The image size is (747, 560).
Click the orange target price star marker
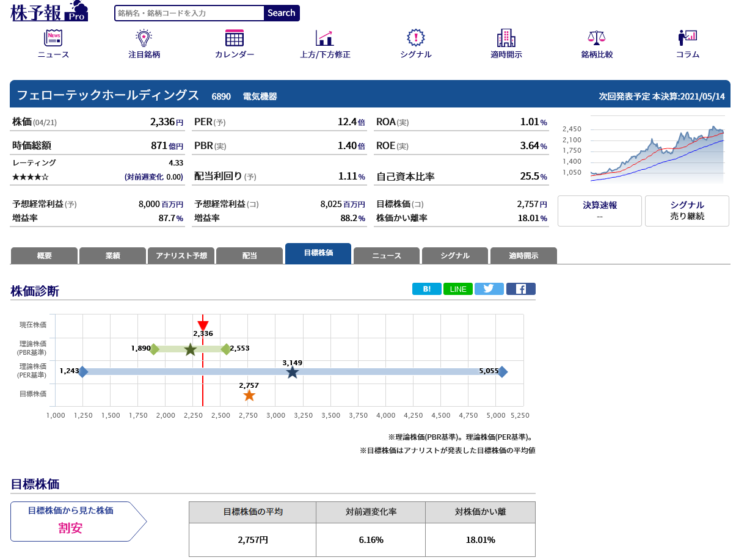click(249, 395)
